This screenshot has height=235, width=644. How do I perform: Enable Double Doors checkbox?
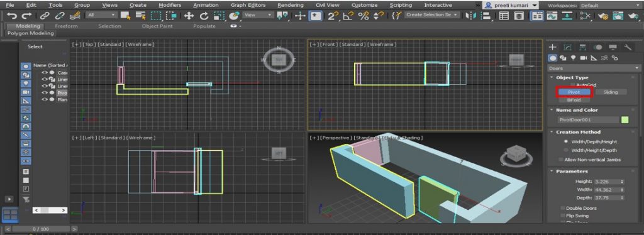(563, 209)
